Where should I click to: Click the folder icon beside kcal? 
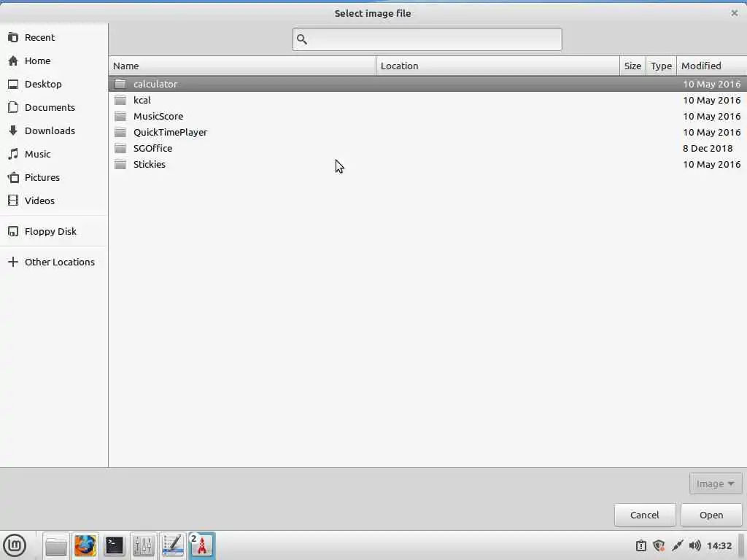[120, 100]
